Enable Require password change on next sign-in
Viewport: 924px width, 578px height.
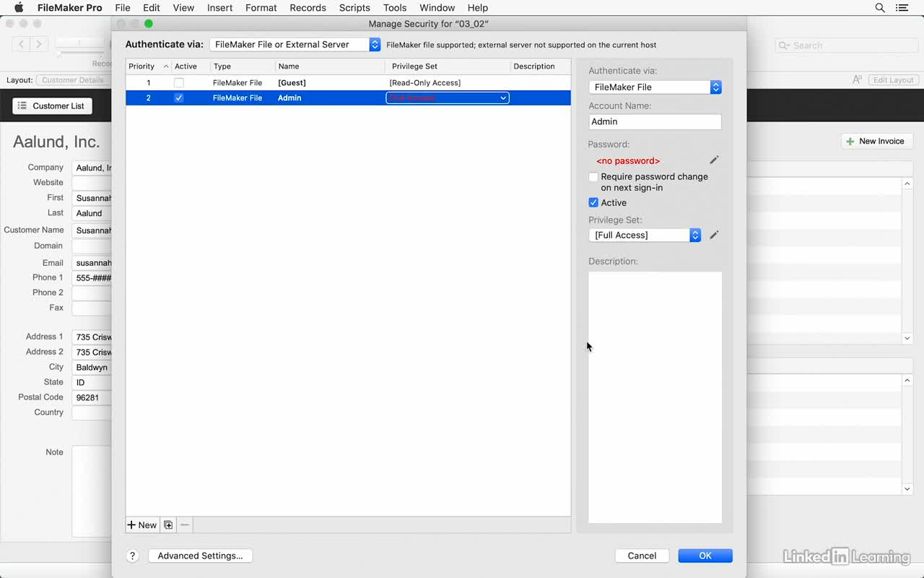[x=593, y=177]
